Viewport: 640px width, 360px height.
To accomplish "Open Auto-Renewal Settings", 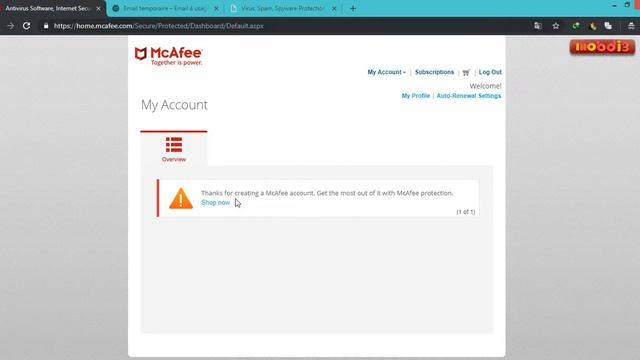I will click(469, 96).
